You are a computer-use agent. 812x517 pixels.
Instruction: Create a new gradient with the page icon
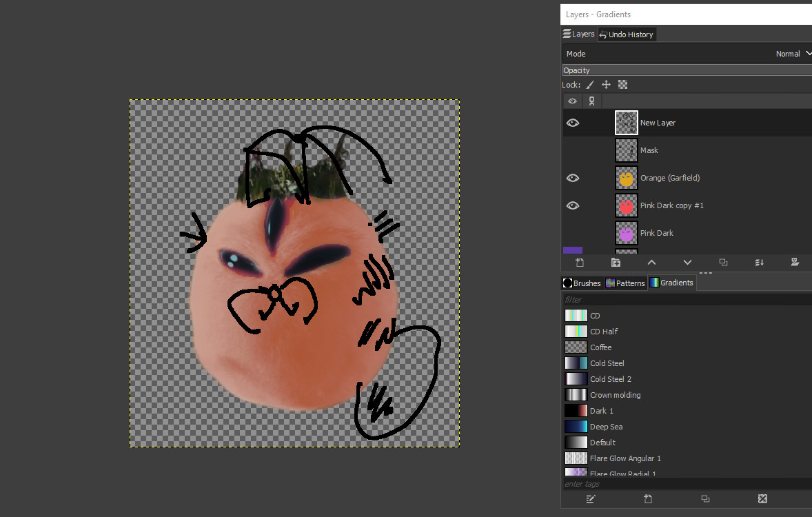[x=648, y=499]
